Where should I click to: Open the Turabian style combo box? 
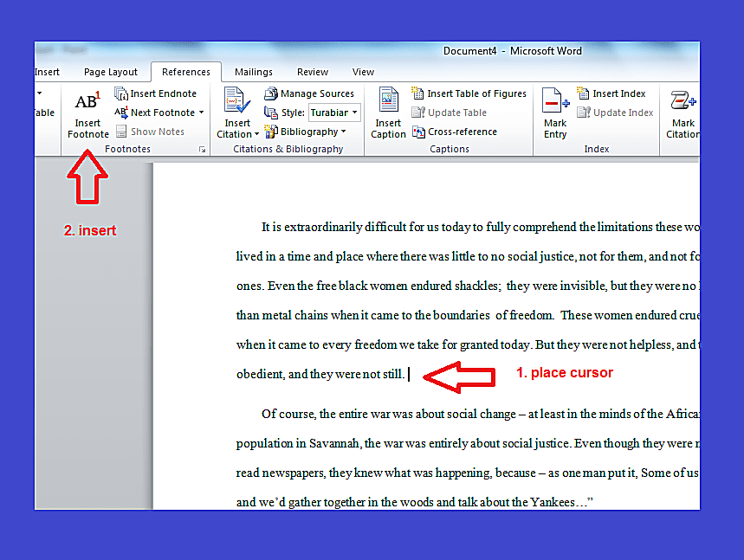tap(334, 113)
